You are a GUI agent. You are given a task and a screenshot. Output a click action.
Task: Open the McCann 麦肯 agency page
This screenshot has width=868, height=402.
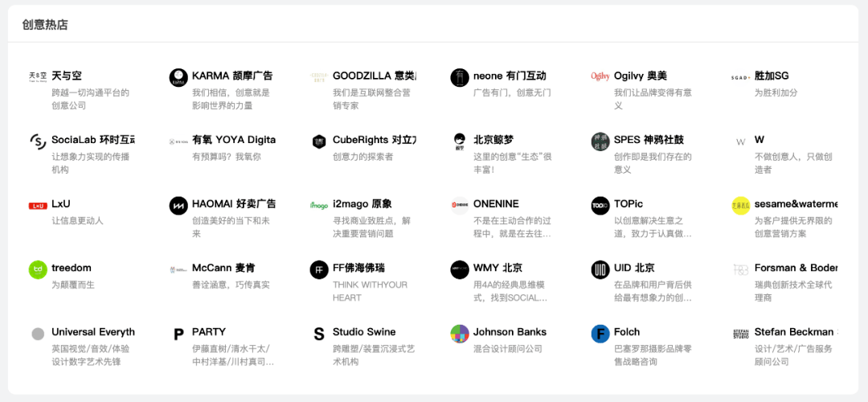[223, 268]
